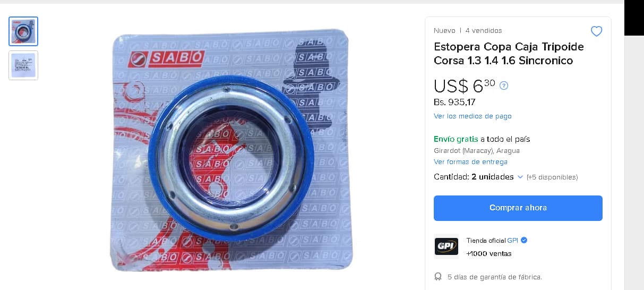Click the GPI official store logo

(x=446, y=246)
